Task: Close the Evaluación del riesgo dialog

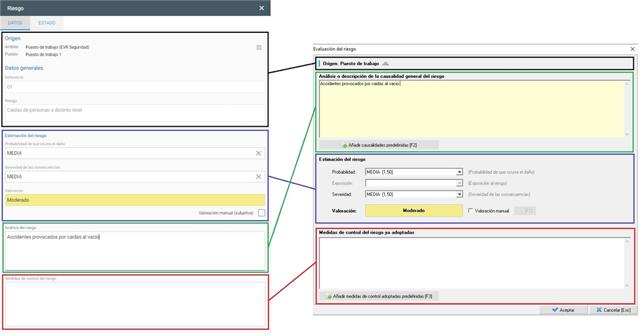Action: click(632, 49)
